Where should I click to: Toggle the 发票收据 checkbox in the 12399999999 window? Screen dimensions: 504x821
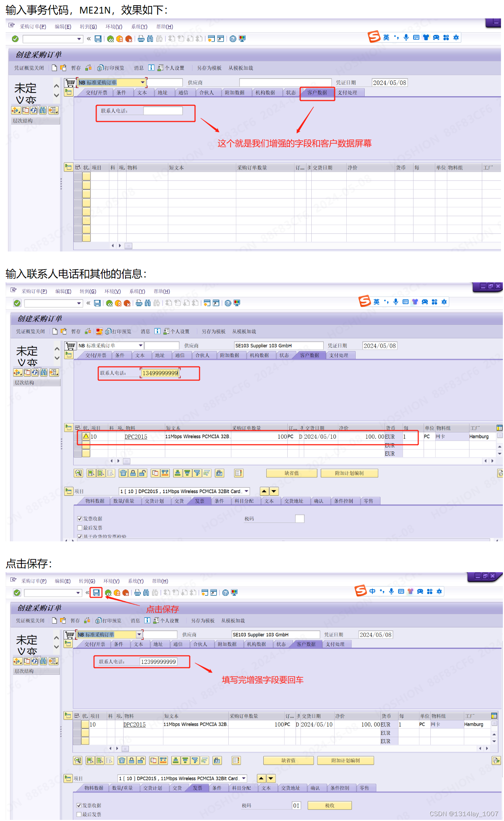point(79,806)
